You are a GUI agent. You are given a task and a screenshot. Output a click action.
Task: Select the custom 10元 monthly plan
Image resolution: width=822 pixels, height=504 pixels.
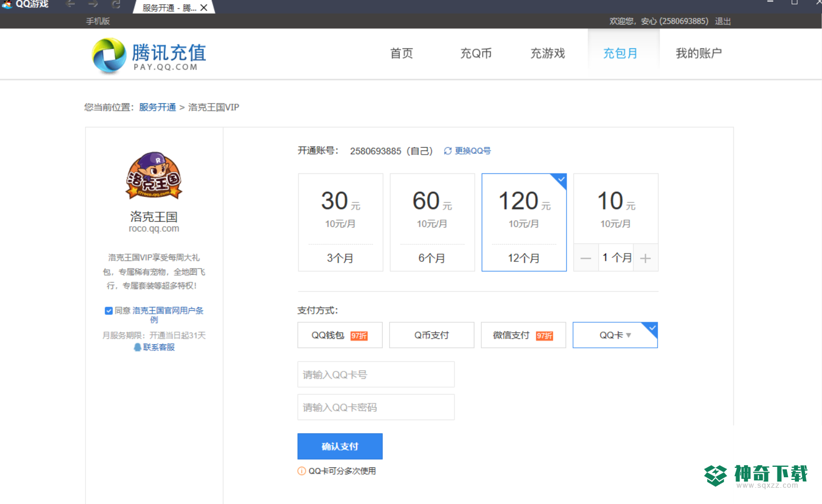[616, 209]
